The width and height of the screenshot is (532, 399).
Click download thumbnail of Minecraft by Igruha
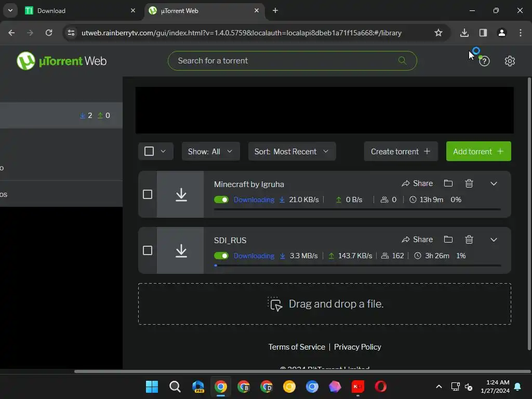[x=180, y=194]
